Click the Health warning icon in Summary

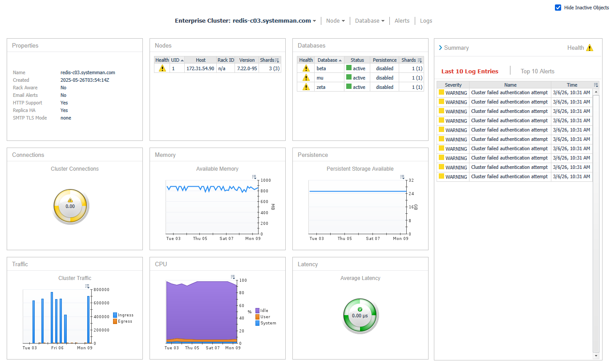click(x=590, y=48)
